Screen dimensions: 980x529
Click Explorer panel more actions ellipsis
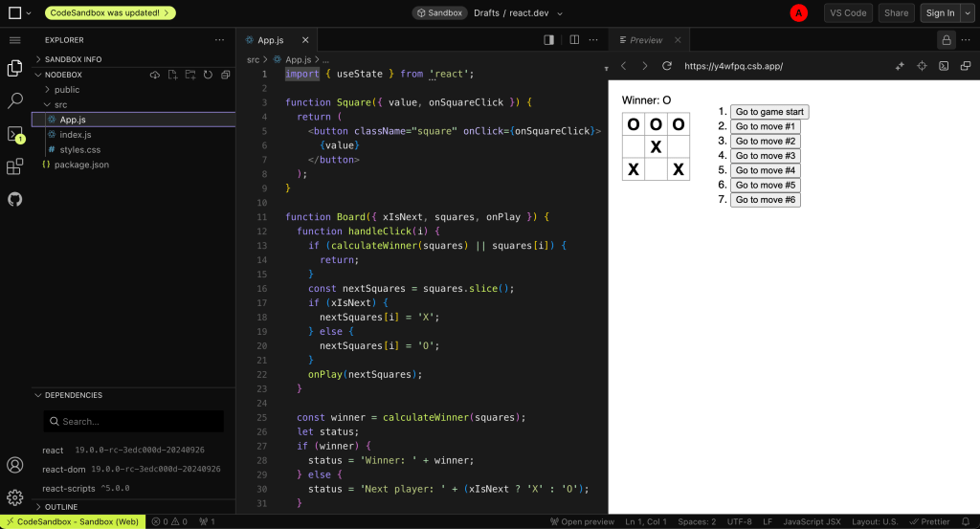click(x=219, y=40)
